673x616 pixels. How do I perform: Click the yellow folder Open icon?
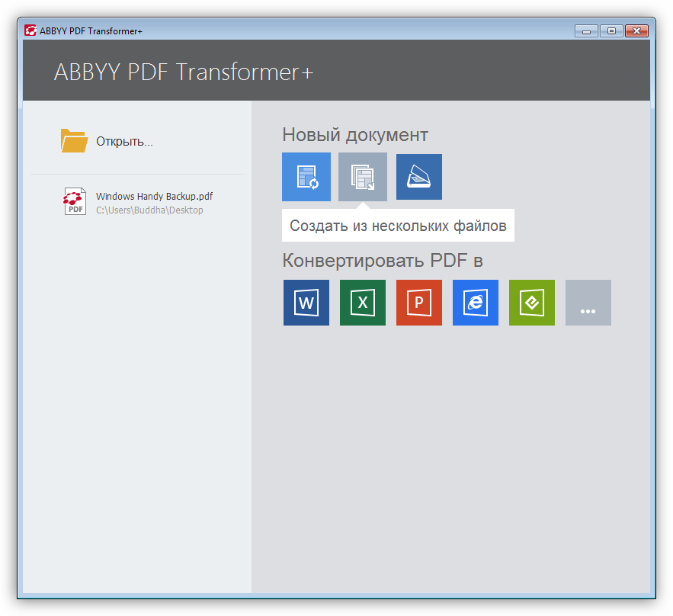pos(74,141)
